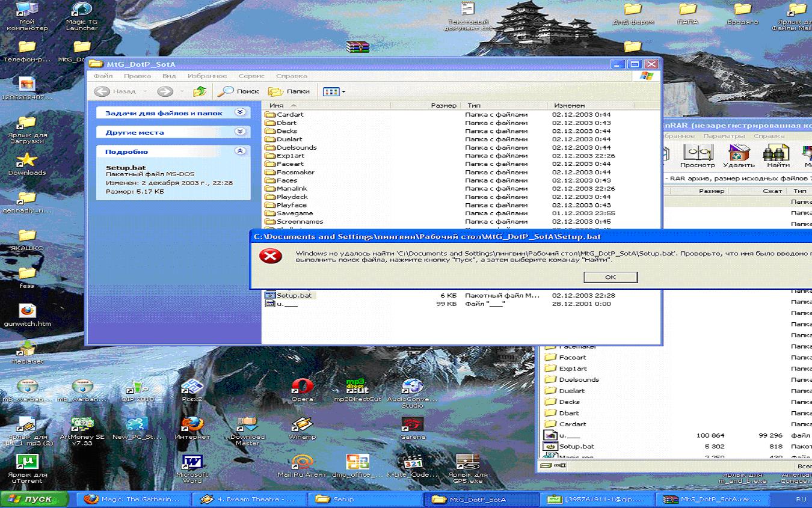812x508 pixels.
Task: Select the Pcsx2 desktop shortcut
Action: tap(192, 390)
